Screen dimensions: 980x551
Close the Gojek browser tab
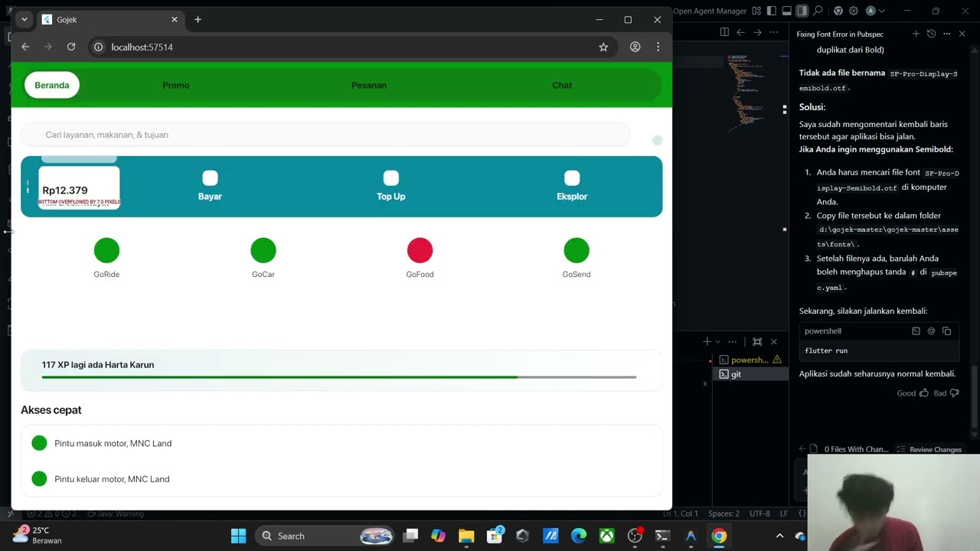(x=175, y=19)
